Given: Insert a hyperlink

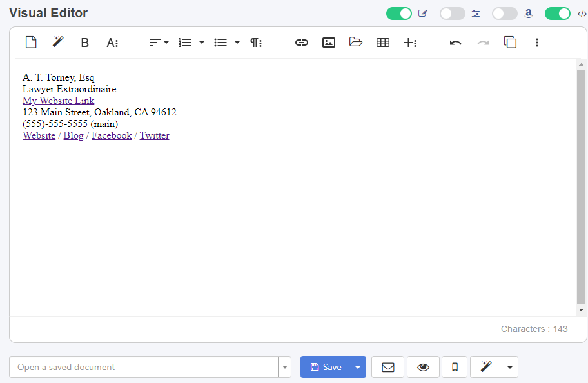Looking at the screenshot, I should [302, 42].
